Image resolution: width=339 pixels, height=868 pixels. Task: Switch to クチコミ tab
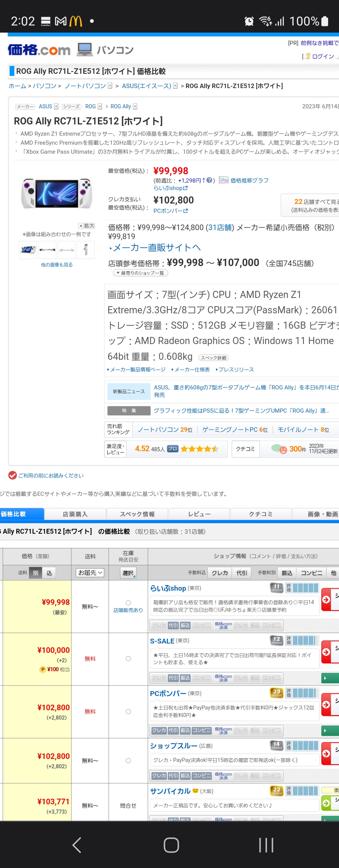pyautogui.click(x=261, y=514)
